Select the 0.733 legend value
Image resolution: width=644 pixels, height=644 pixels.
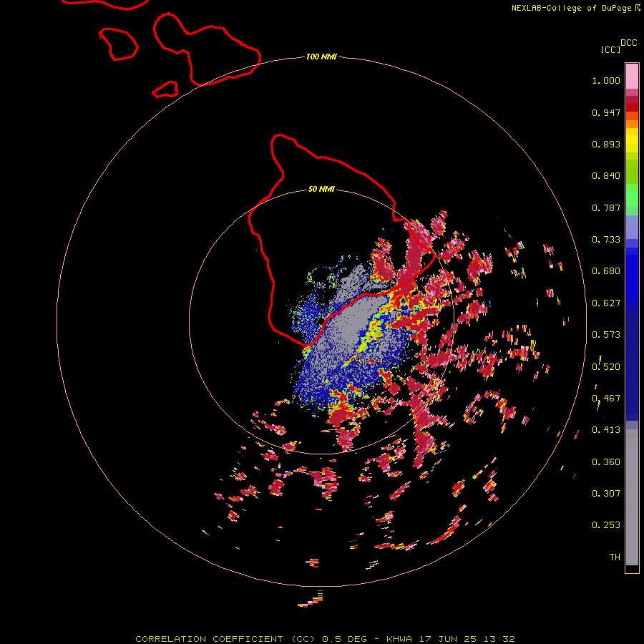[x=606, y=240]
